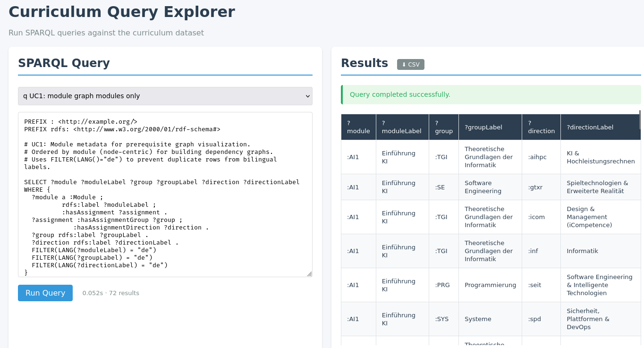644x348 pixels.
Task: Click the ?groupLabel column header
Action: tap(490, 127)
